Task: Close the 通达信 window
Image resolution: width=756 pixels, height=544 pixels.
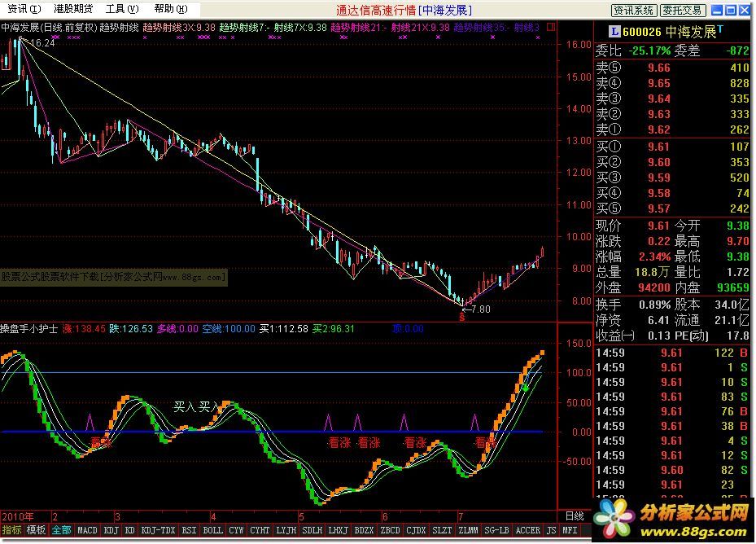Action: click(745, 10)
